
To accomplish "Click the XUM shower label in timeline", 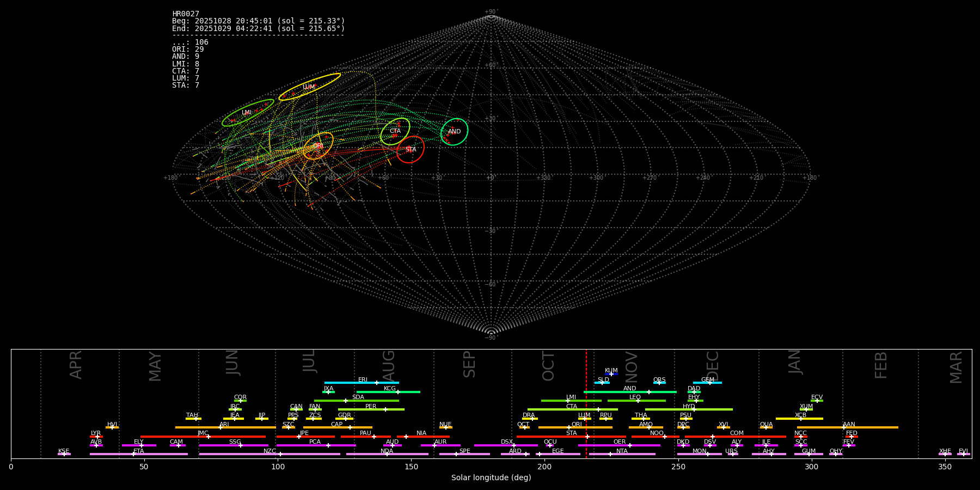I will 806,407.
